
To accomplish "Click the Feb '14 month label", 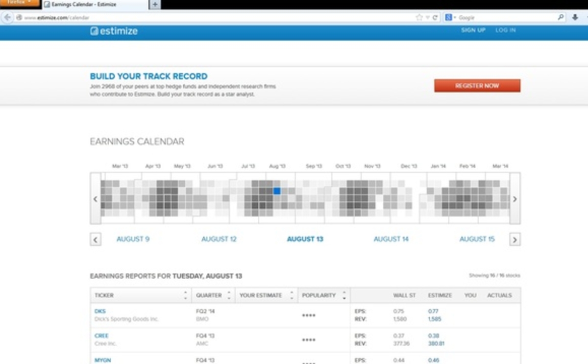I will (467, 167).
